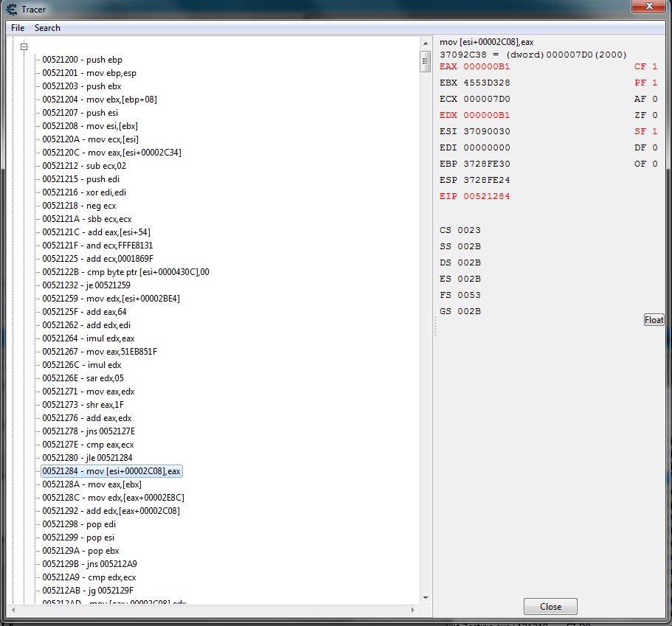Open the File menu
This screenshot has height=626, width=672.
[x=18, y=28]
